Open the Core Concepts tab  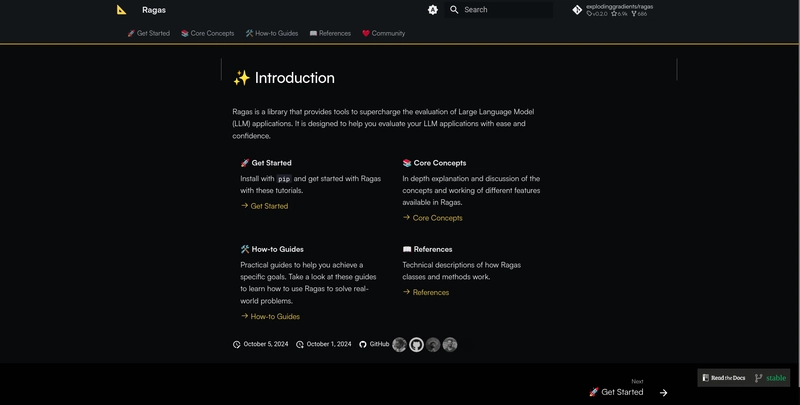pyautogui.click(x=208, y=33)
